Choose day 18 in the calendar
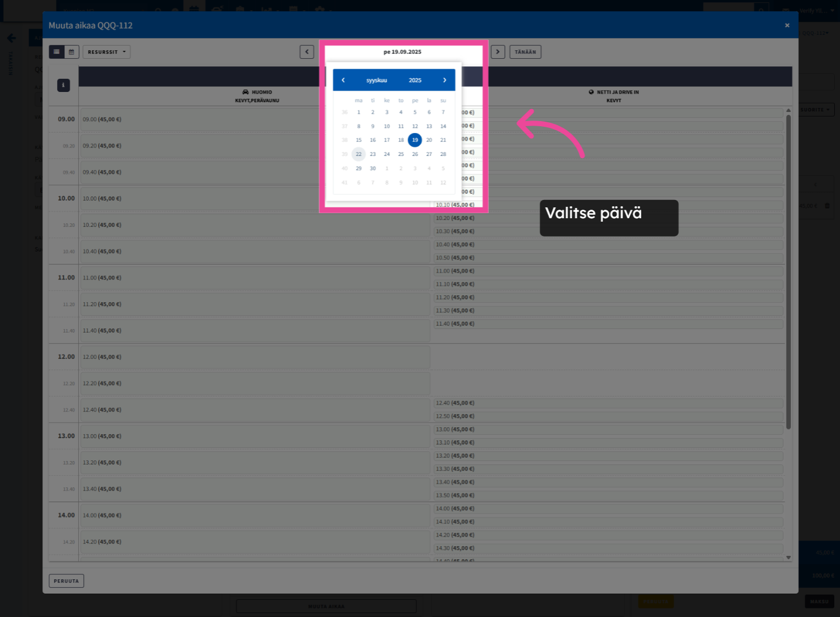840x617 pixels. click(401, 140)
